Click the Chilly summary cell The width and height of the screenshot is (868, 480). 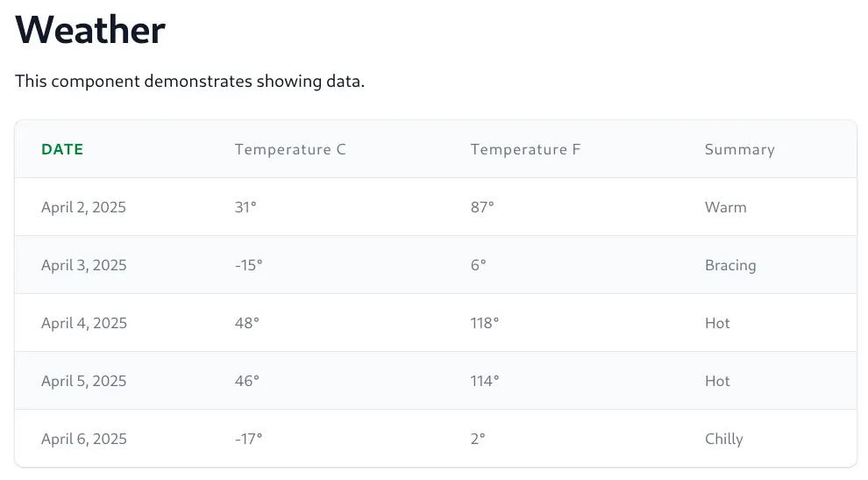coord(724,439)
